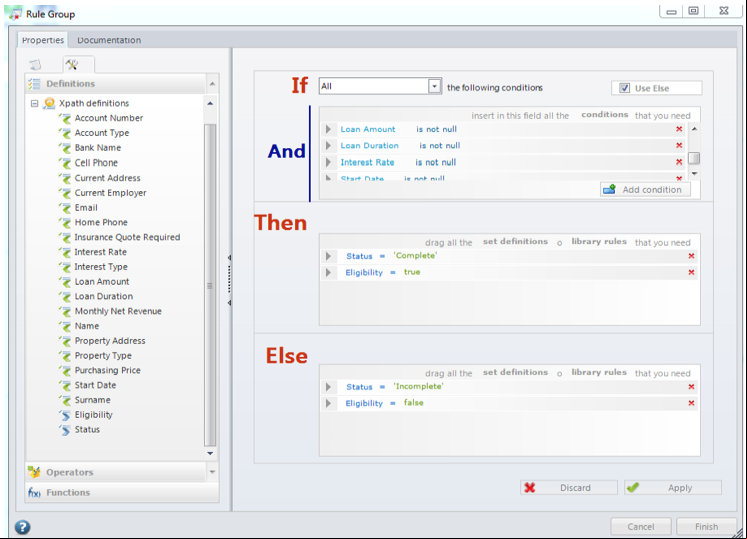Open help with the question mark icon
747x539 pixels.
[x=22, y=527]
